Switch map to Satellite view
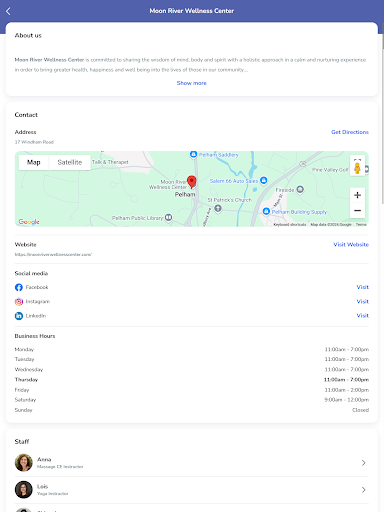 point(70,162)
